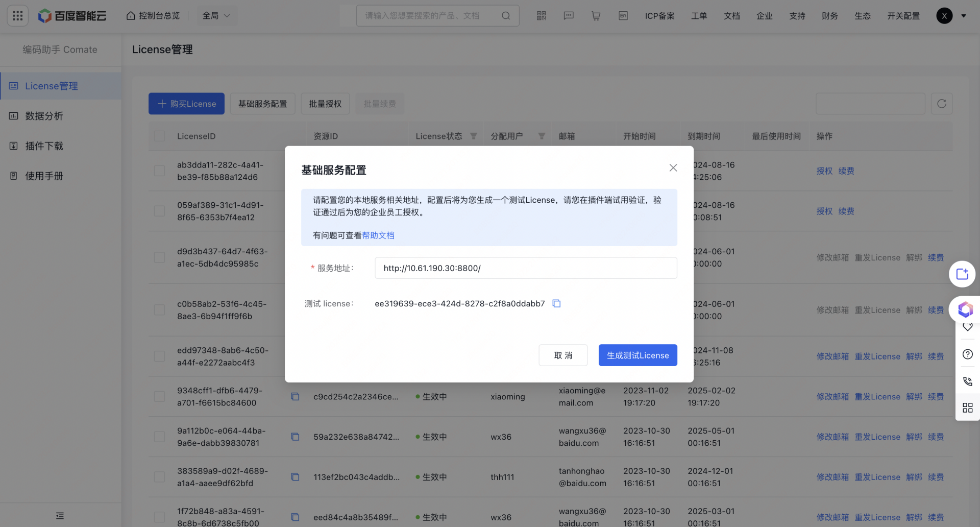Close the 基础服务配置 dialog
The height and width of the screenshot is (527, 980).
673,168
